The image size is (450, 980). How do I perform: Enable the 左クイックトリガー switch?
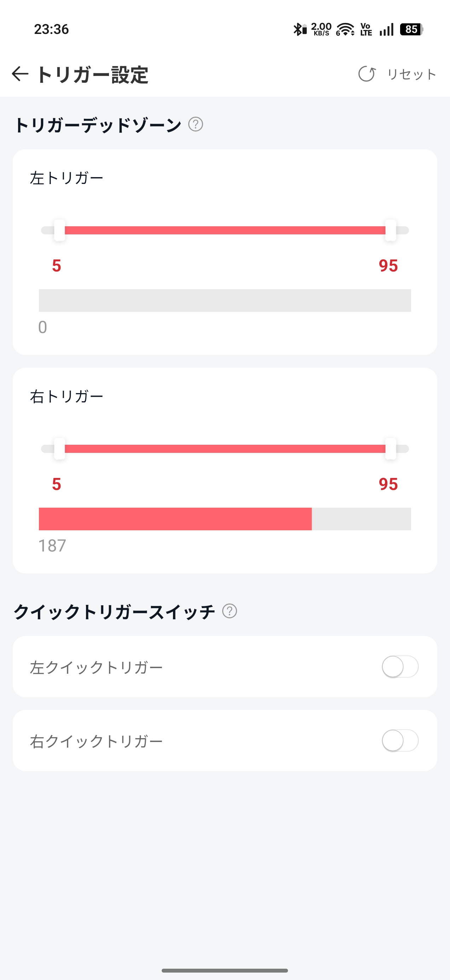(400, 666)
